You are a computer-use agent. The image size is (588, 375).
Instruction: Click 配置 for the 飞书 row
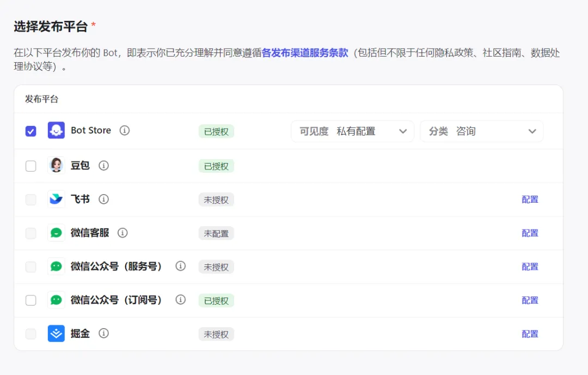[530, 199]
